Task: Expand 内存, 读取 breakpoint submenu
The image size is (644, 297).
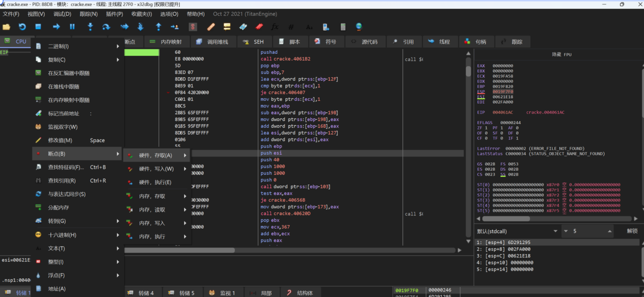Action: [x=157, y=209]
